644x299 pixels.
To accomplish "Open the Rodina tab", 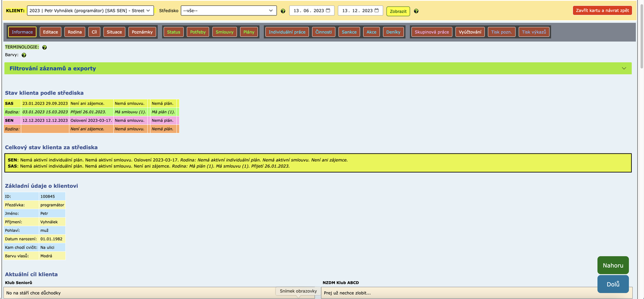I will pyautogui.click(x=75, y=32).
